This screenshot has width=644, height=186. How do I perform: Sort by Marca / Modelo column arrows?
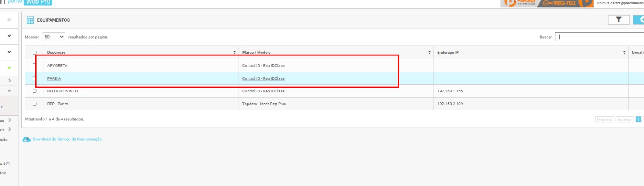point(429,53)
